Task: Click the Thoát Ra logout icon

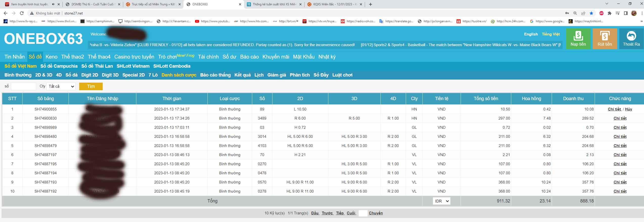Action: point(631,36)
